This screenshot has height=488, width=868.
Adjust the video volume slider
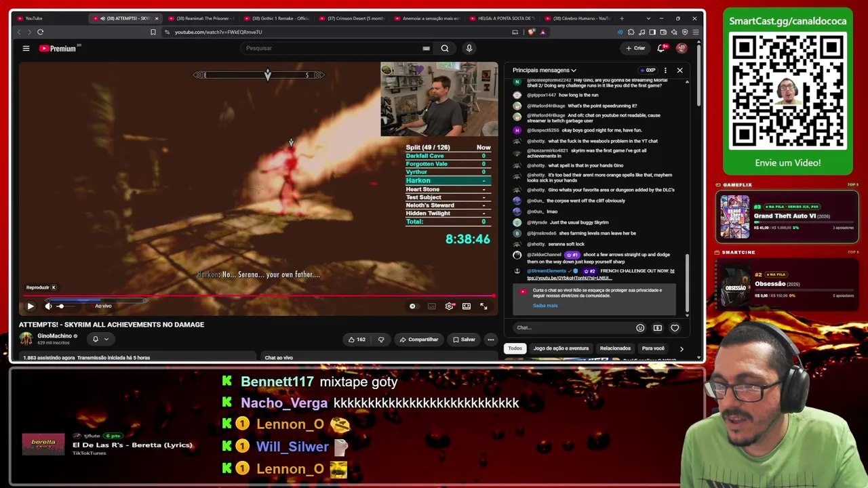click(65, 306)
